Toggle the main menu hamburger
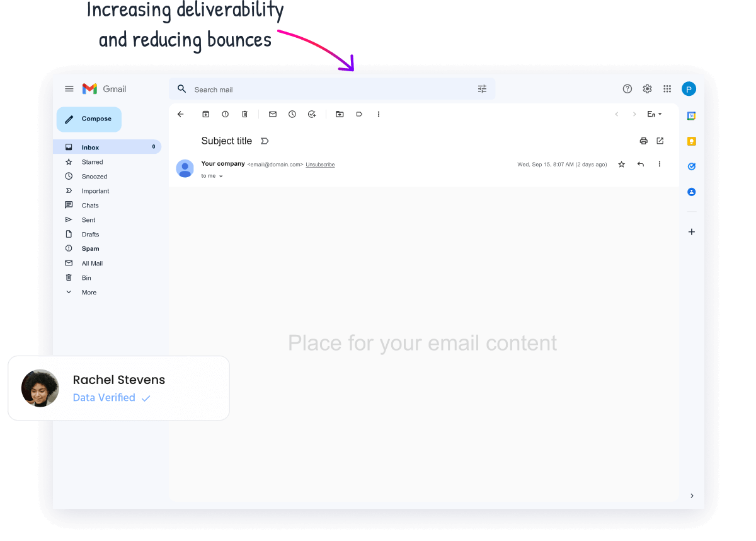 tap(69, 89)
